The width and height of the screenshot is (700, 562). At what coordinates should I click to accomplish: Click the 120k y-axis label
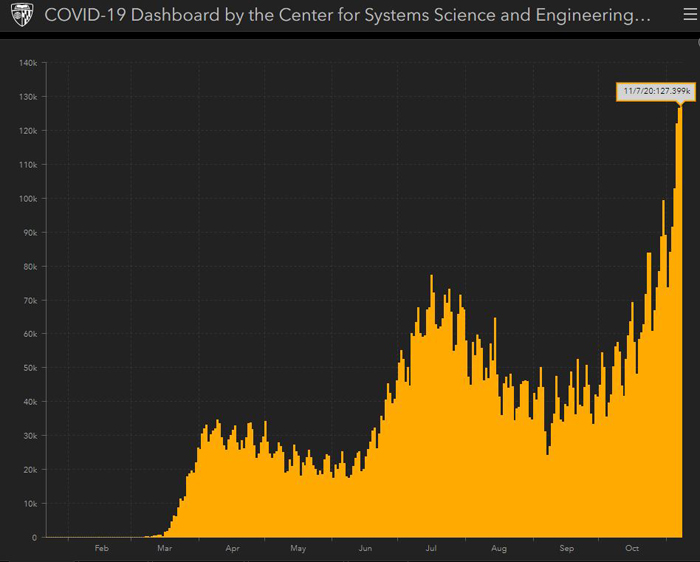[28, 131]
